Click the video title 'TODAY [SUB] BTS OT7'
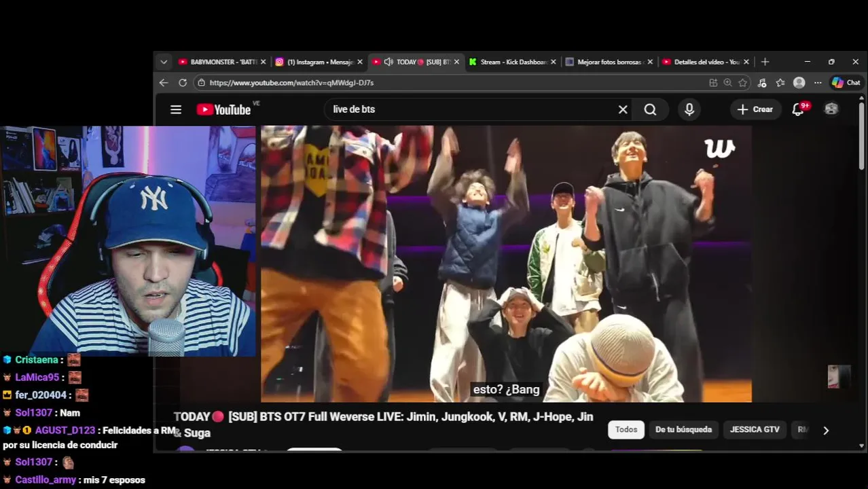Viewport: 868px width, 489px height. point(383,424)
